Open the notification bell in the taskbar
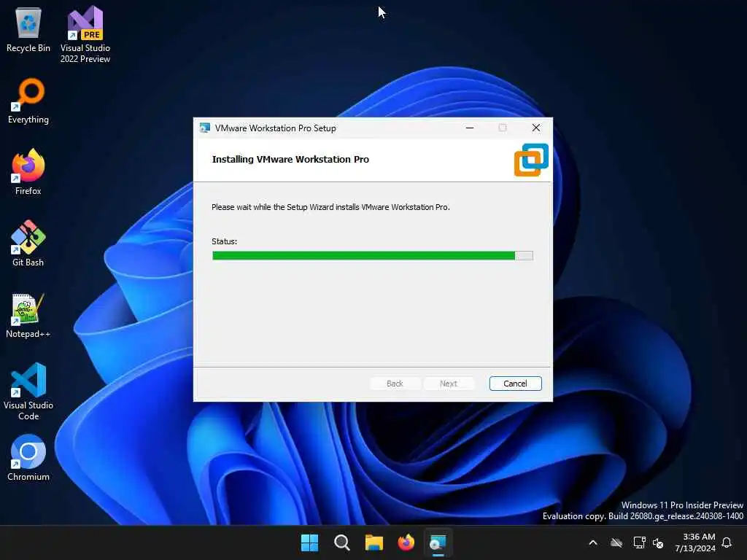Image resolution: width=747 pixels, height=560 pixels. (x=727, y=542)
